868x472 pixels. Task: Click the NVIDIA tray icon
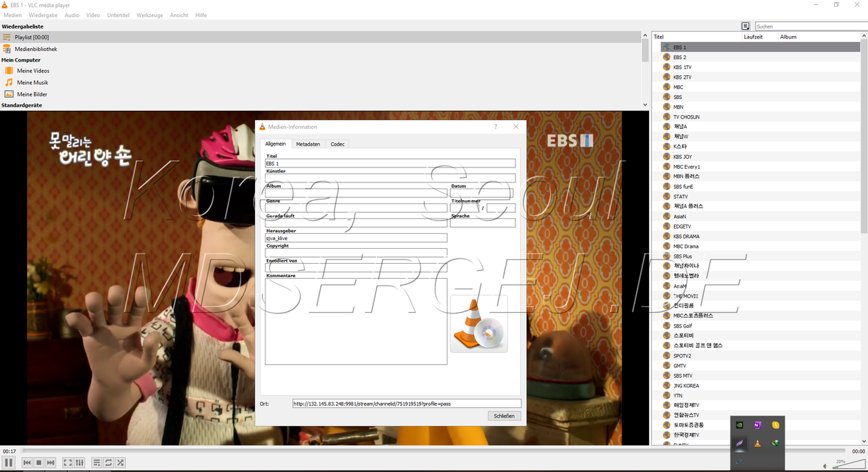(740, 425)
